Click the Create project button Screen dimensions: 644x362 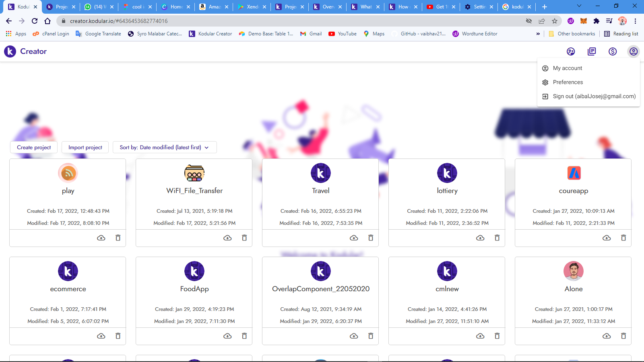34,147
